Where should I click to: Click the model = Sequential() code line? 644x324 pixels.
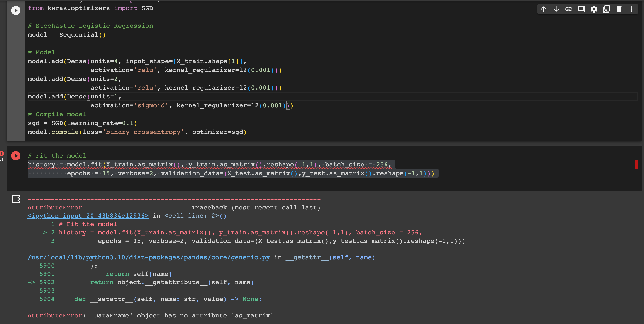tap(67, 35)
